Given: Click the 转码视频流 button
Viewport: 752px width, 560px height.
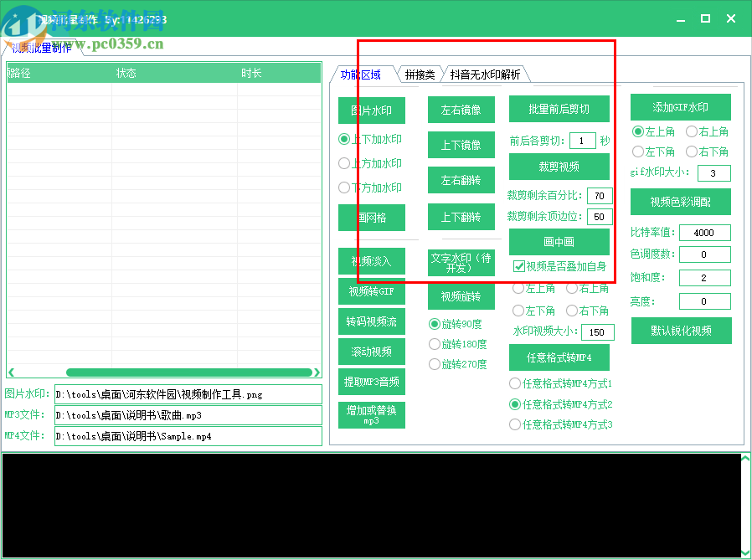Looking at the screenshot, I should pyautogui.click(x=371, y=321).
